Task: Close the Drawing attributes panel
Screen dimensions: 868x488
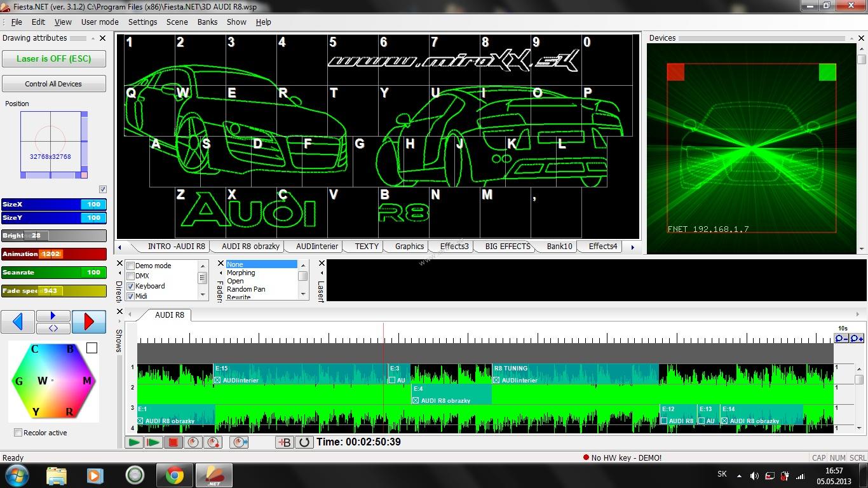Action: tap(103, 38)
